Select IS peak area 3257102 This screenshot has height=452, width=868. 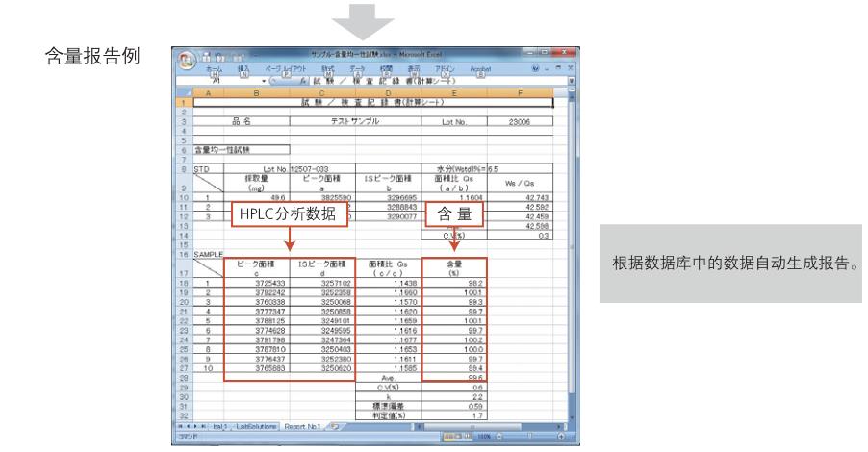coord(322,283)
